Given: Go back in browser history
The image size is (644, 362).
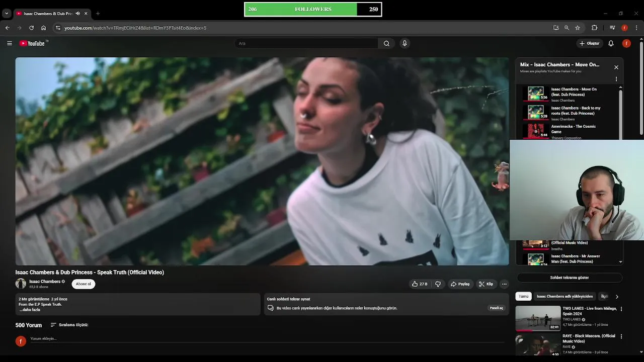Looking at the screenshot, I should pyautogui.click(x=8, y=28).
